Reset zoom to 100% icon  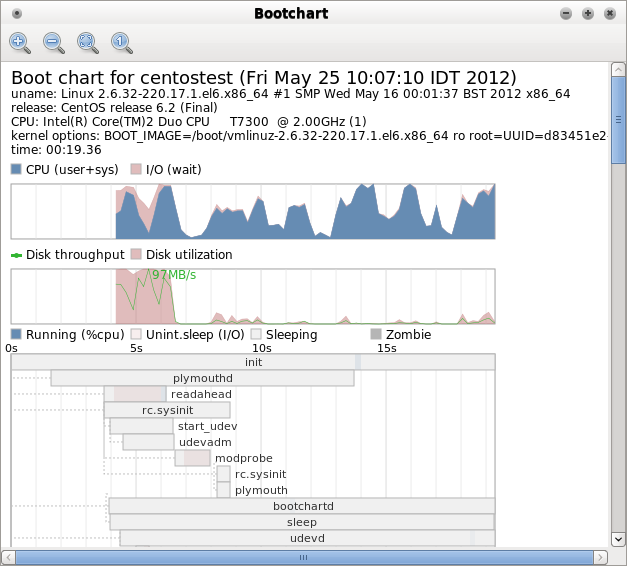122,43
